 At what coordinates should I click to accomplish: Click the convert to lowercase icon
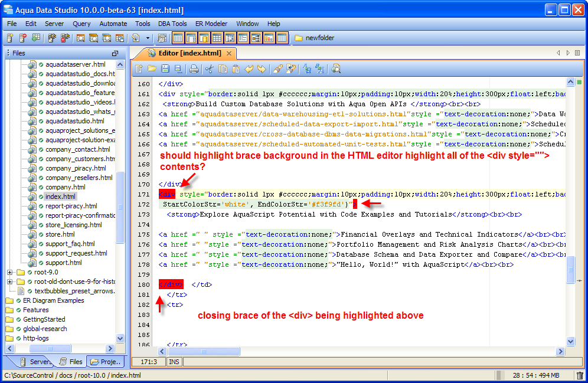tap(307, 69)
